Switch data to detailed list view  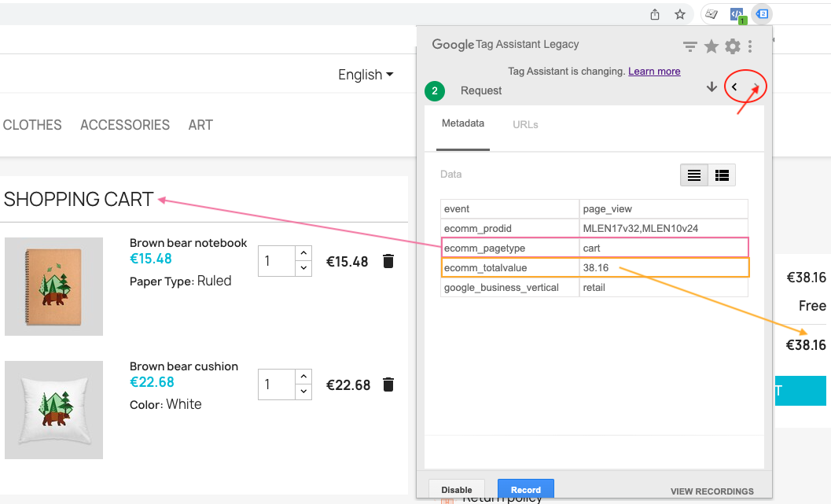coord(722,175)
